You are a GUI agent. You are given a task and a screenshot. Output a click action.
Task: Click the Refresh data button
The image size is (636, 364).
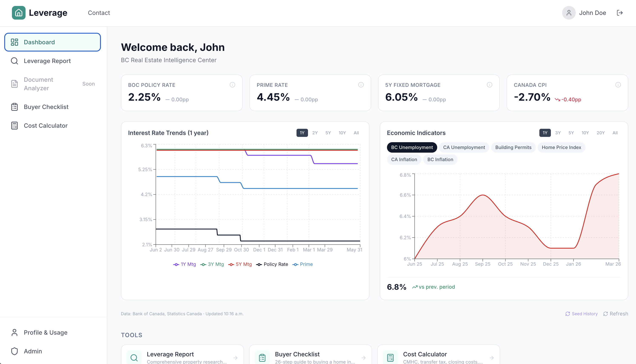(x=616, y=314)
